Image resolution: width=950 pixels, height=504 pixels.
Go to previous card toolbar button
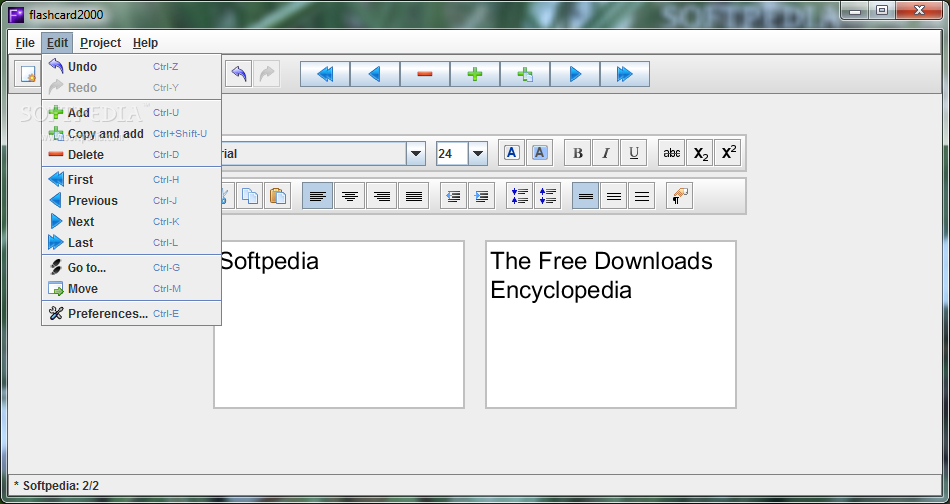[375, 74]
